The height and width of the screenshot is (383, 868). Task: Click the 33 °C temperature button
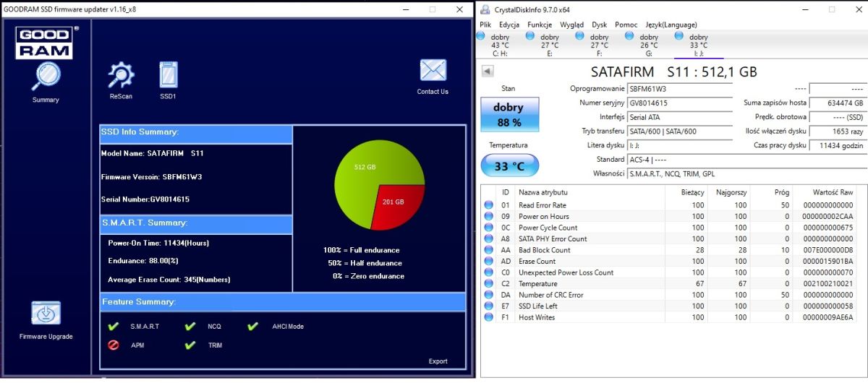(x=509, y=166)
